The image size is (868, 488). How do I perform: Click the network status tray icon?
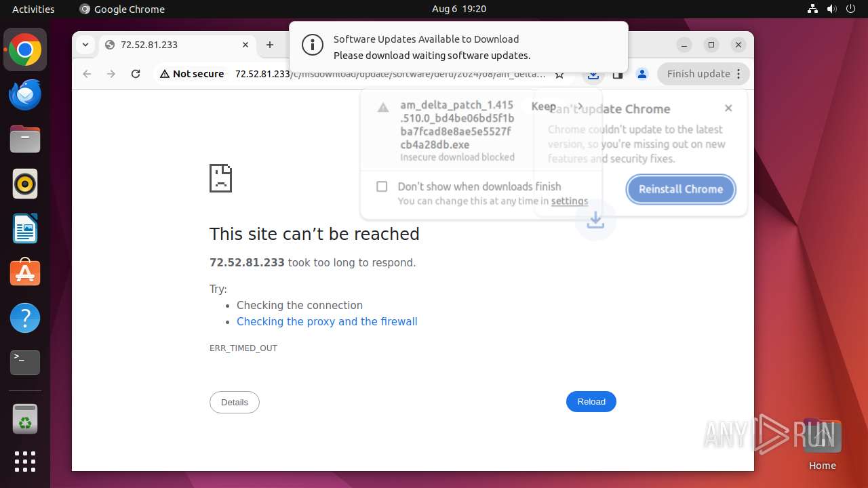tap(813, 9)
